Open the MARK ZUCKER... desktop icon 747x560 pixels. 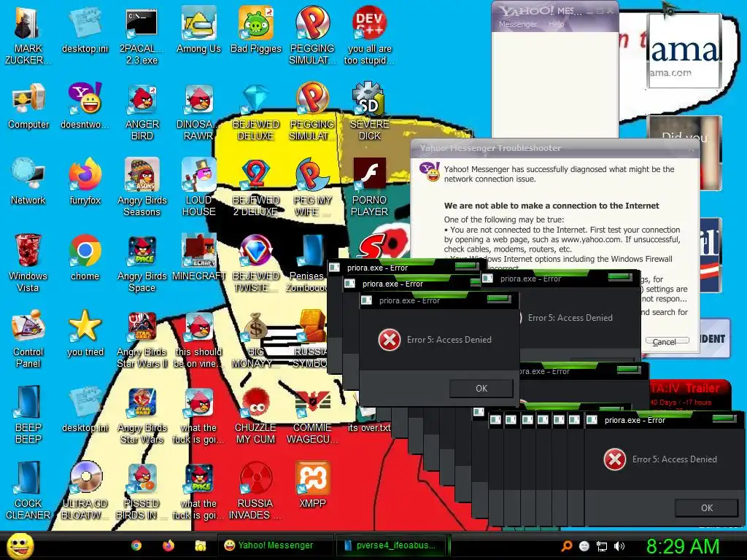28,34
